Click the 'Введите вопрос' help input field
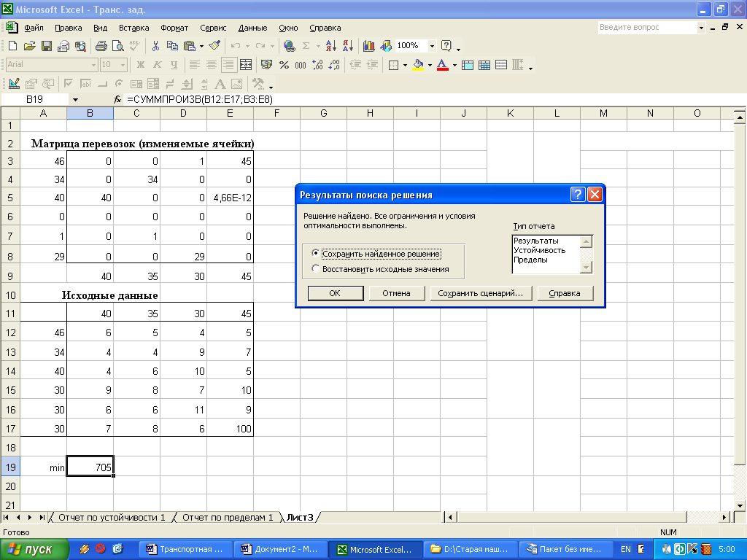The height and width of the screenshot is (560, 747). coord(647,28)
